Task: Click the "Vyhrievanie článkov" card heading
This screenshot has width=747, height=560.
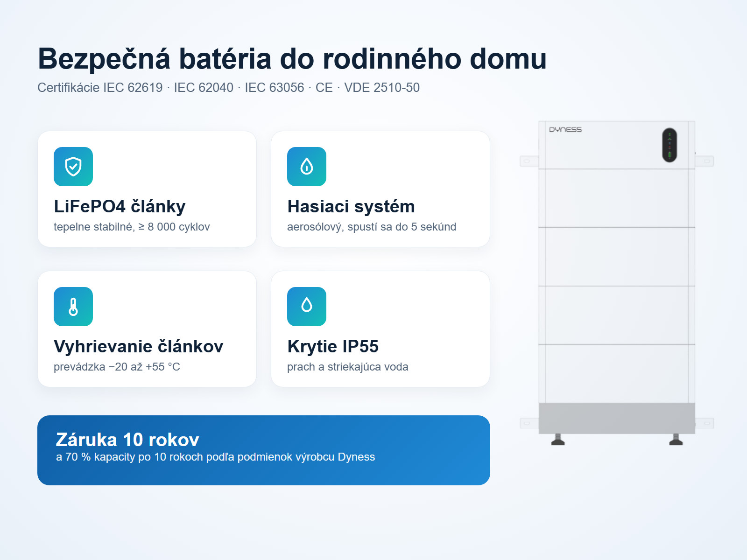Action: (139, 346)
